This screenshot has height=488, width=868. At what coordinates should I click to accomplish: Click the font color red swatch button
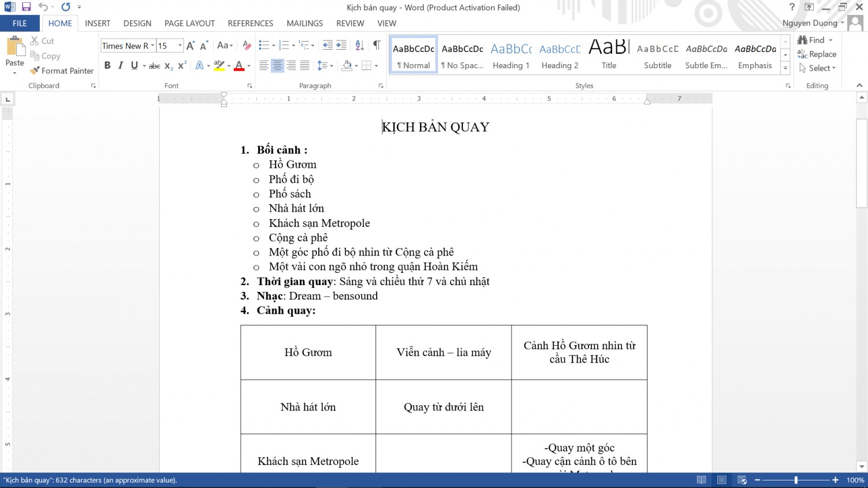[x=239, y=66]
